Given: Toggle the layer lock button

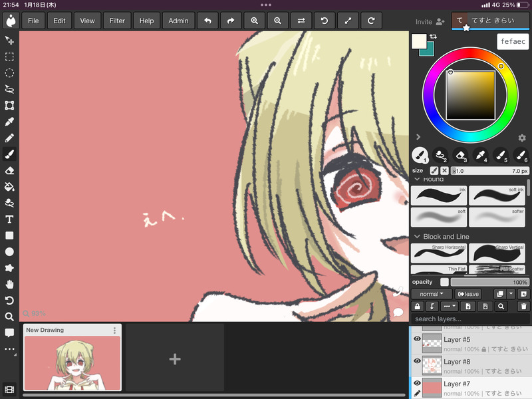Looking at the screenshot, I should (418, 307).
